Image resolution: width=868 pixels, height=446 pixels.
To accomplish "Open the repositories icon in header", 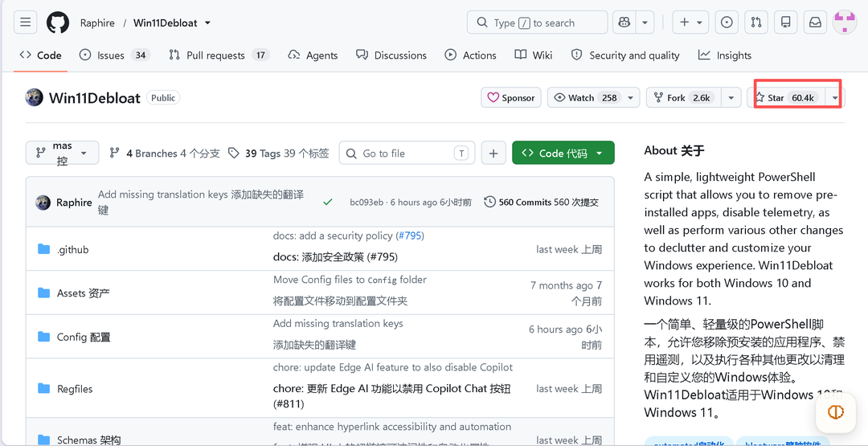I will (785, 23).
